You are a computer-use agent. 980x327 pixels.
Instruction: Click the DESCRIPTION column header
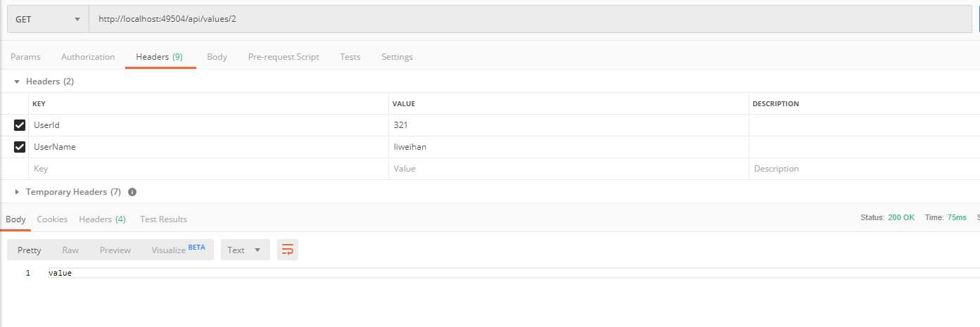coord(776,104)
